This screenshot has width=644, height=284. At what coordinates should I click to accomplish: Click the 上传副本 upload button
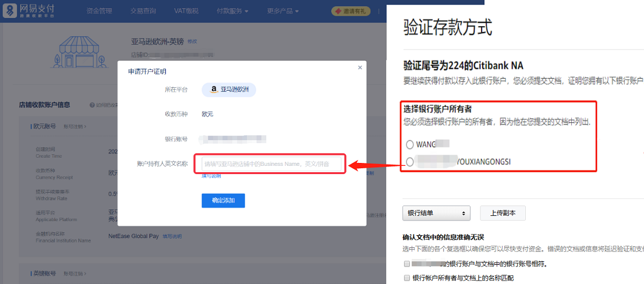(x=503, y=213)
